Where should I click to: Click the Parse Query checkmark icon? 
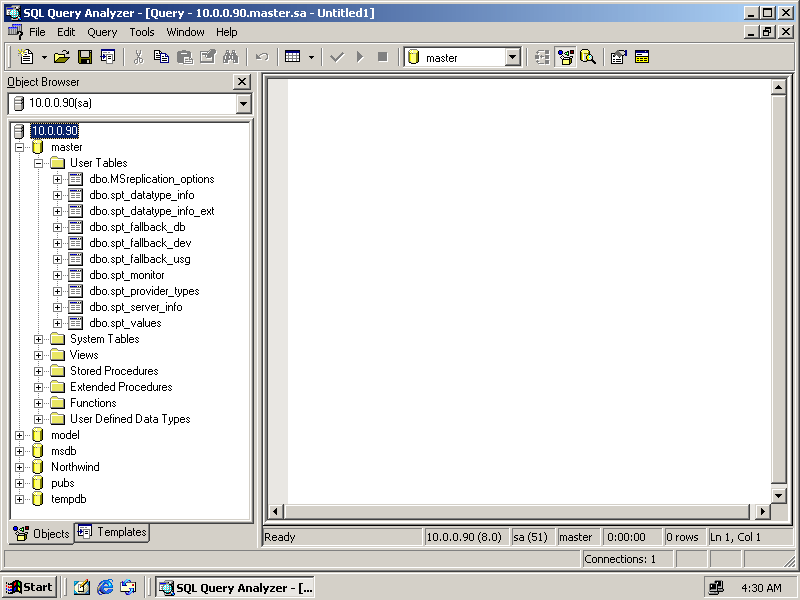[x=337, y=57]
